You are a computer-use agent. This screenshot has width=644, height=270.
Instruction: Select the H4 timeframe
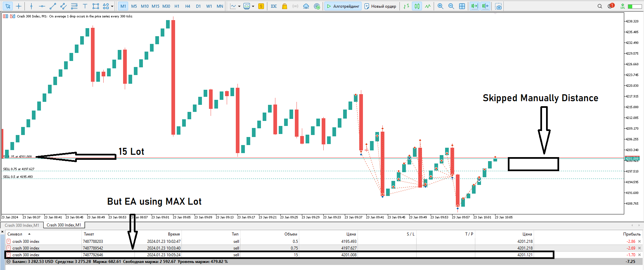(187, 6)
